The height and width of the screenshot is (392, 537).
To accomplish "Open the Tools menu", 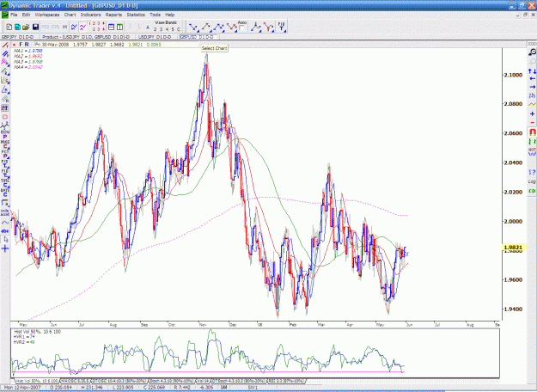I will coord(155,15).
